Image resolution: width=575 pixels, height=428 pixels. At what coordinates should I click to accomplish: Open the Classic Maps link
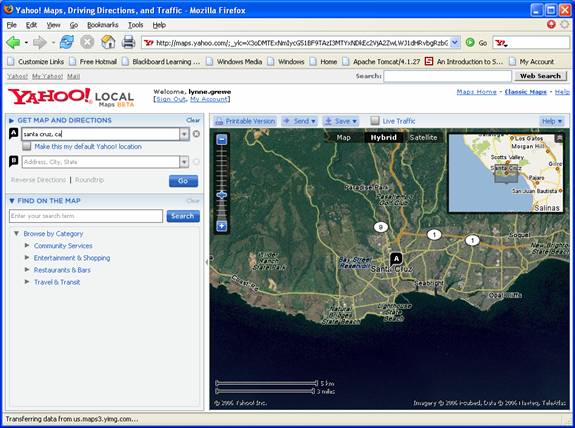pos(525,92)
